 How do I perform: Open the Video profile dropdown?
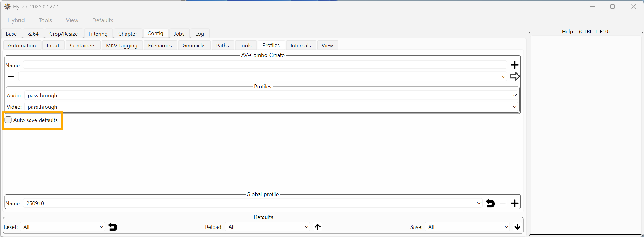pos(272,107)
